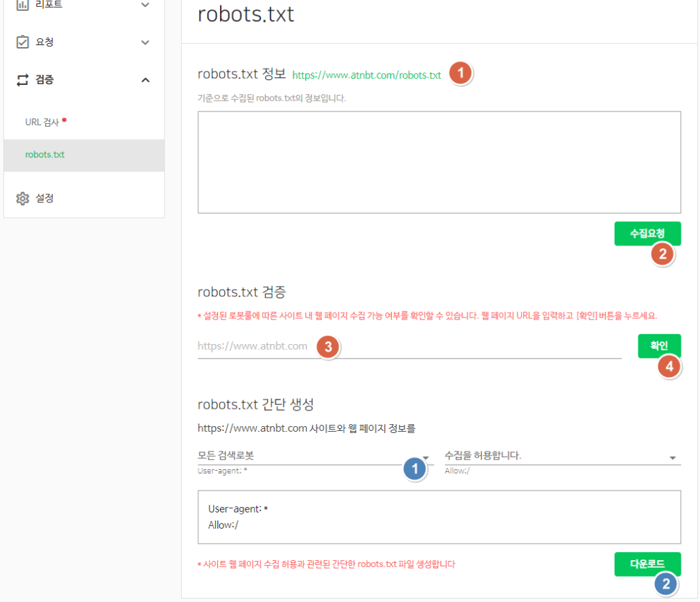
Task: Click the red 설정된 로봇룰 notice text
Action: (427, 316)
